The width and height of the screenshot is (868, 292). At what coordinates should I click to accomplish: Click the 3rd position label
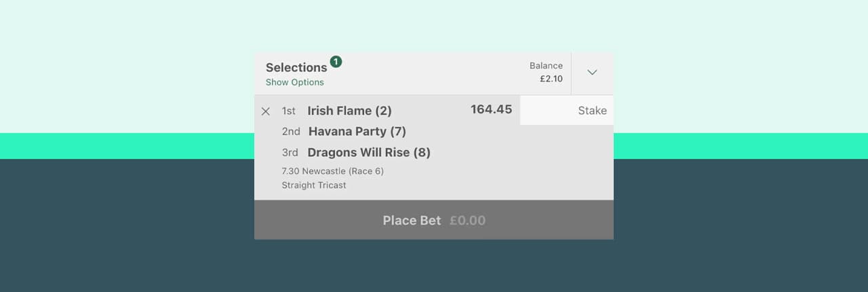pyautogui.click(x=290, y=152)
